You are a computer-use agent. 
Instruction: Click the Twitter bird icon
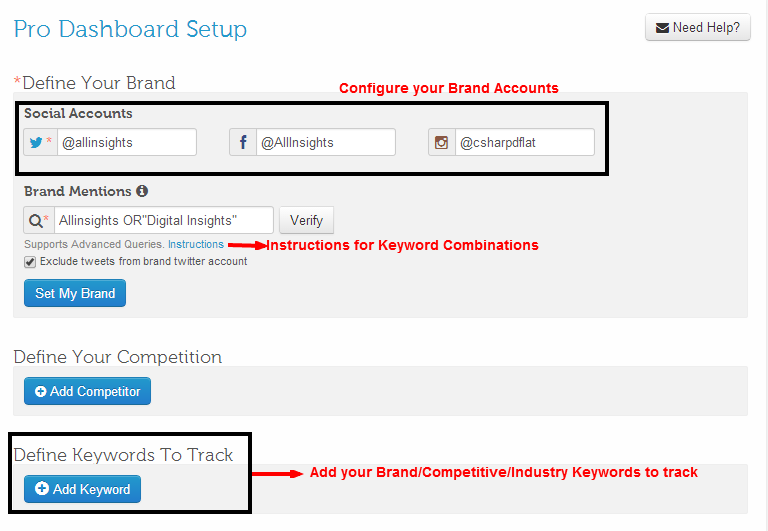[x=36, y=143]
